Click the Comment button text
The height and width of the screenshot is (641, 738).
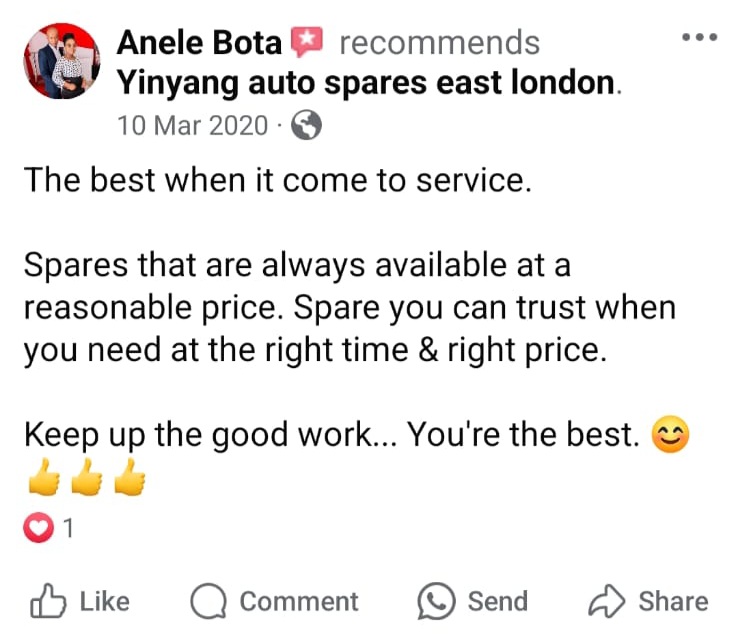[299, 601]
